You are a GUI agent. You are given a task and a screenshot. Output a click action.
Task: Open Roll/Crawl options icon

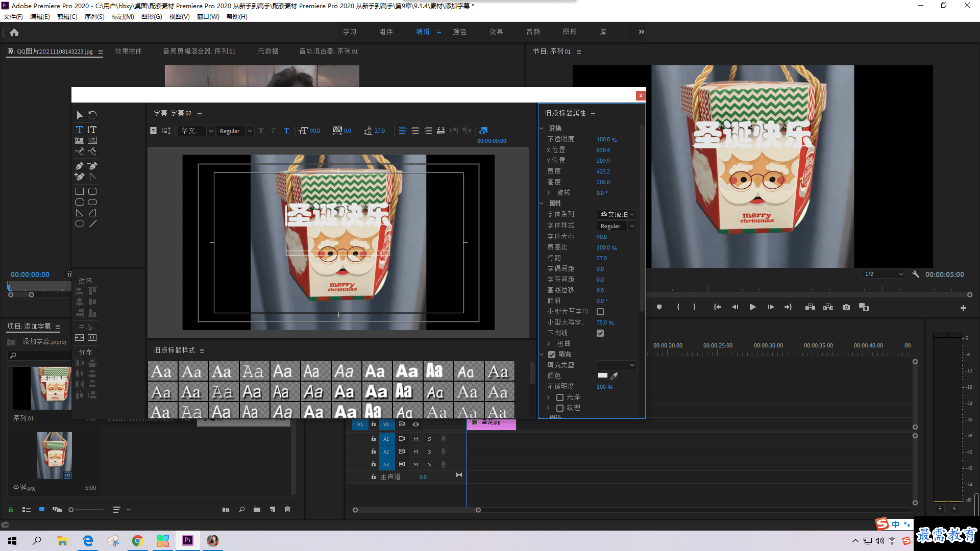tap(166, 131)
